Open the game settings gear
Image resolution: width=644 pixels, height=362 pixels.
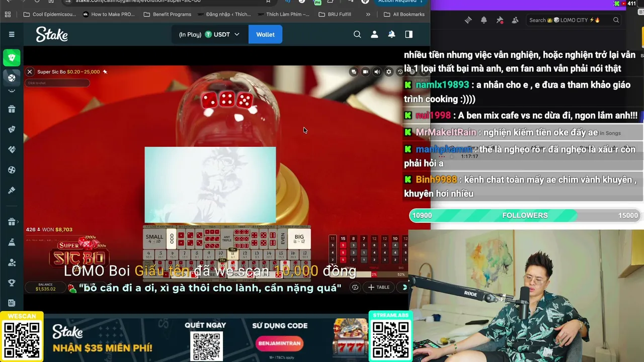[x=388, y=72]
